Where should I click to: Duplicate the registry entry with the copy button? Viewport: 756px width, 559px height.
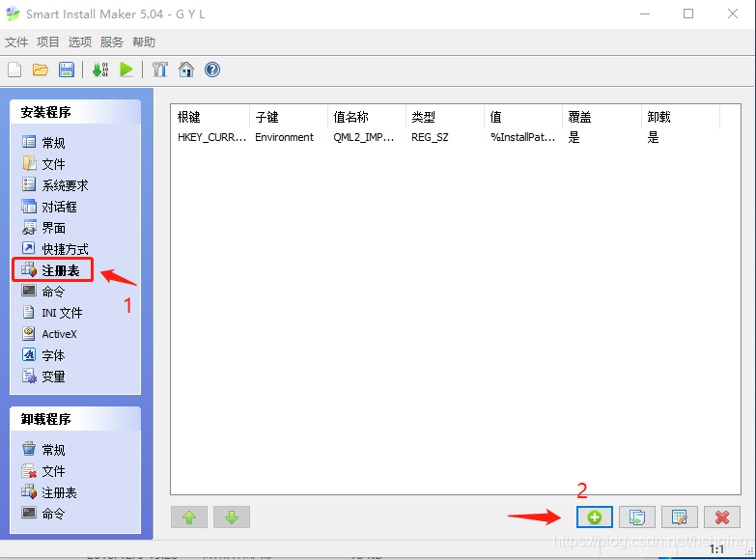(x=637, y=517)
